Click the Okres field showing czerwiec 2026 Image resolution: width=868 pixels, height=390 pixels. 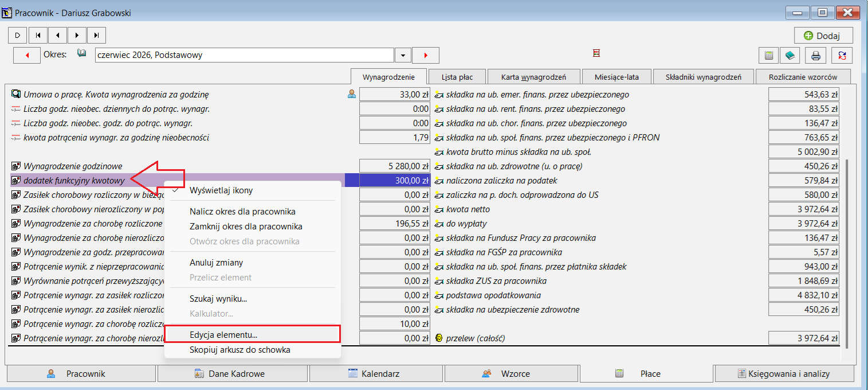[245, 55]
